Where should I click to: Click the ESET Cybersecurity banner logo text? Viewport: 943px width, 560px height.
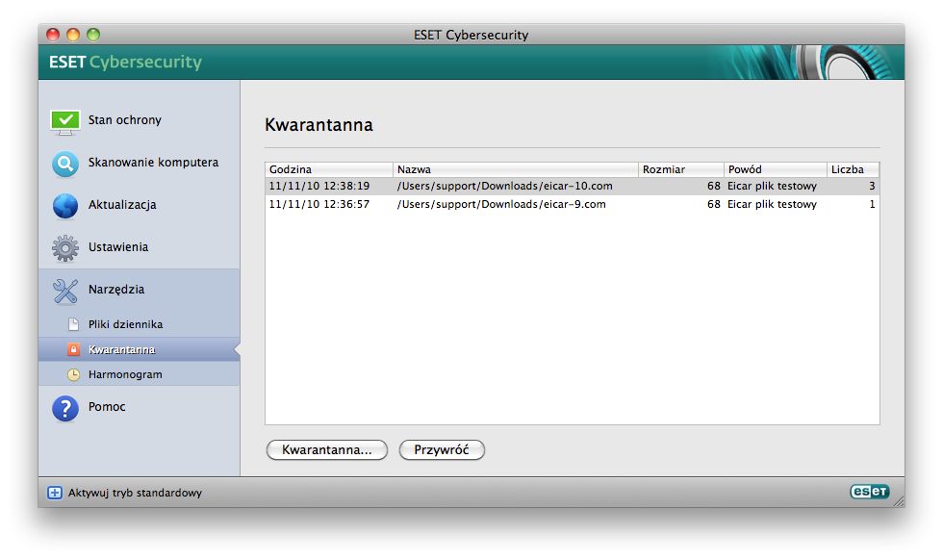tap(125, 62)
